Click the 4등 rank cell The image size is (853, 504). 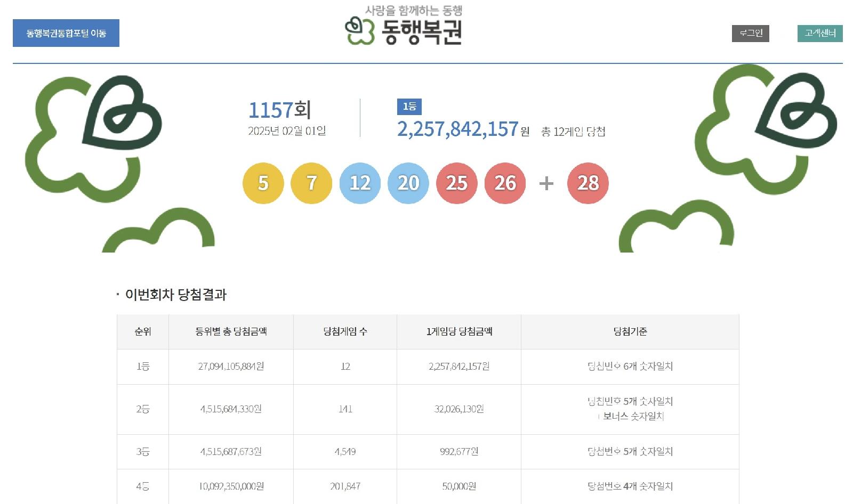[143, 486]
